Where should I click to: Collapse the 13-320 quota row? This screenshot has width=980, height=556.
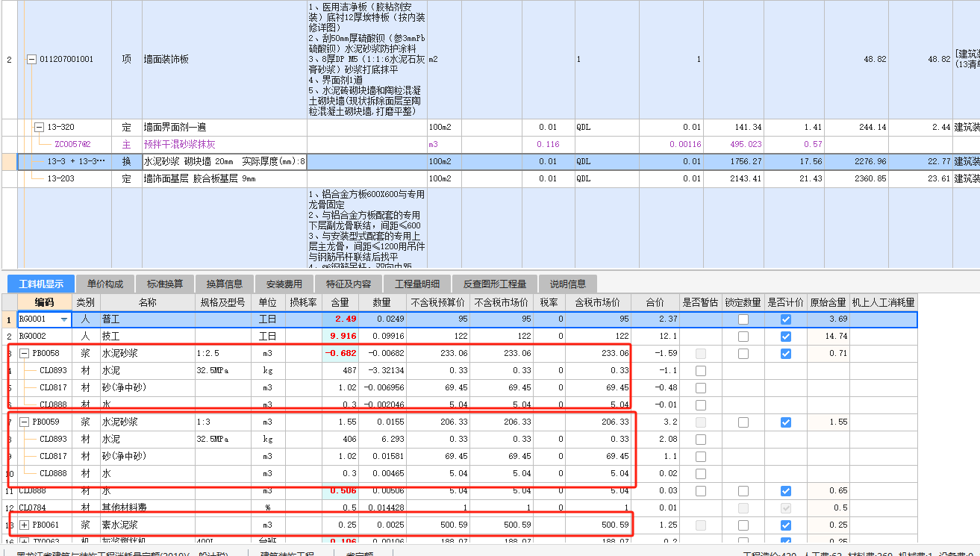(39, 127)
